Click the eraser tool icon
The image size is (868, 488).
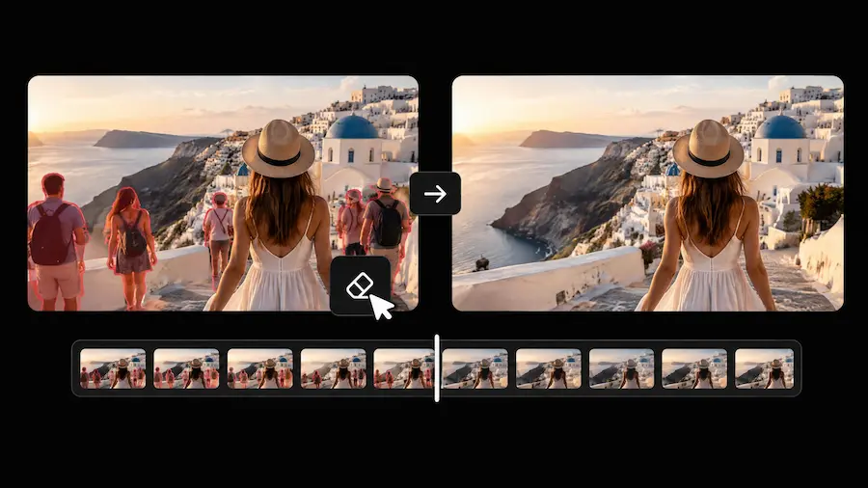tap(360, 285)
